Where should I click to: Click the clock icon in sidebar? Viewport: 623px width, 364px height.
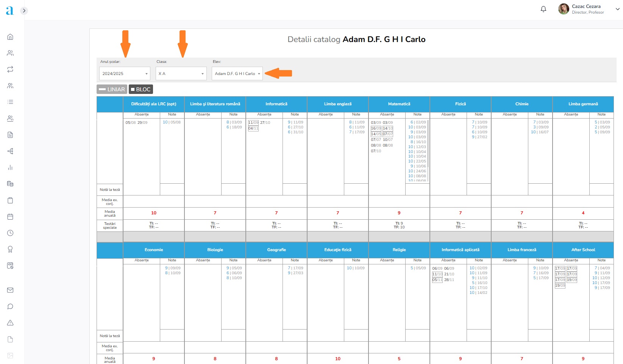coord(10,233)
